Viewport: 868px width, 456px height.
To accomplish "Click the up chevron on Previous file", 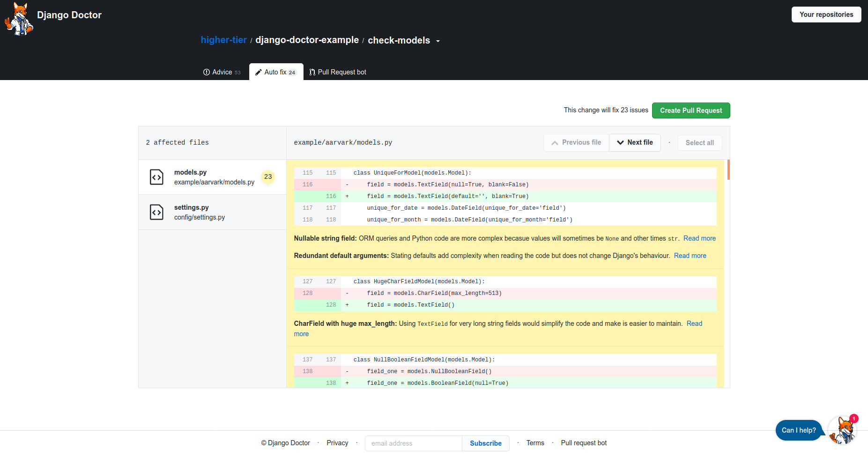I will (x=555, y=142).
